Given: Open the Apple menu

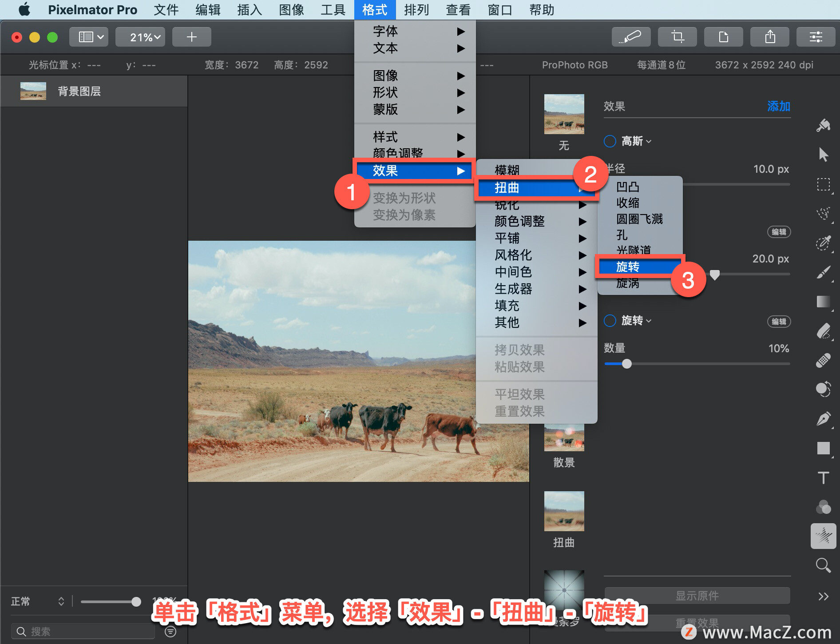Looking at the screenshot, I should pyautogui.click(x=24, y=9).
